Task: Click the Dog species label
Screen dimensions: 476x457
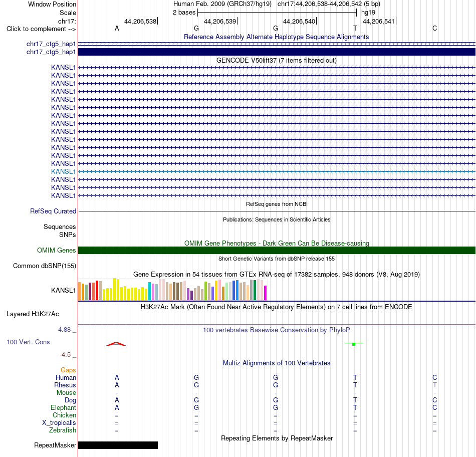Action: coord(70,400)
